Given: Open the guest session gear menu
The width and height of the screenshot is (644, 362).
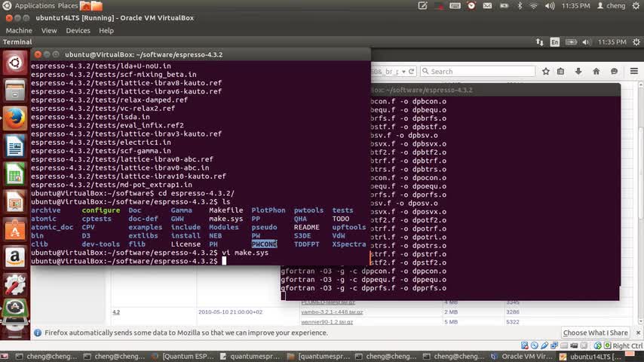Looking at the screenshot, I should tap(636, 42).
